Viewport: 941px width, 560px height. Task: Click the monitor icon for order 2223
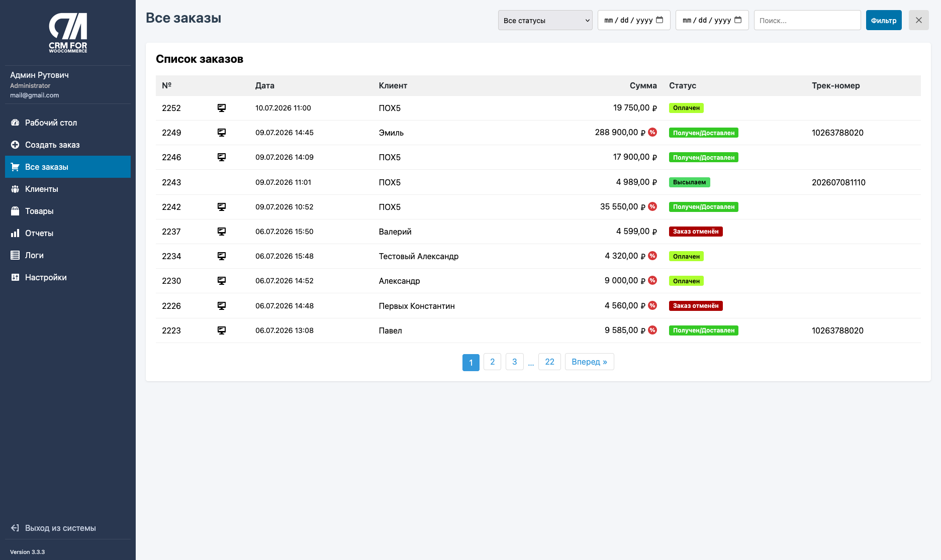tap(222, 330)
